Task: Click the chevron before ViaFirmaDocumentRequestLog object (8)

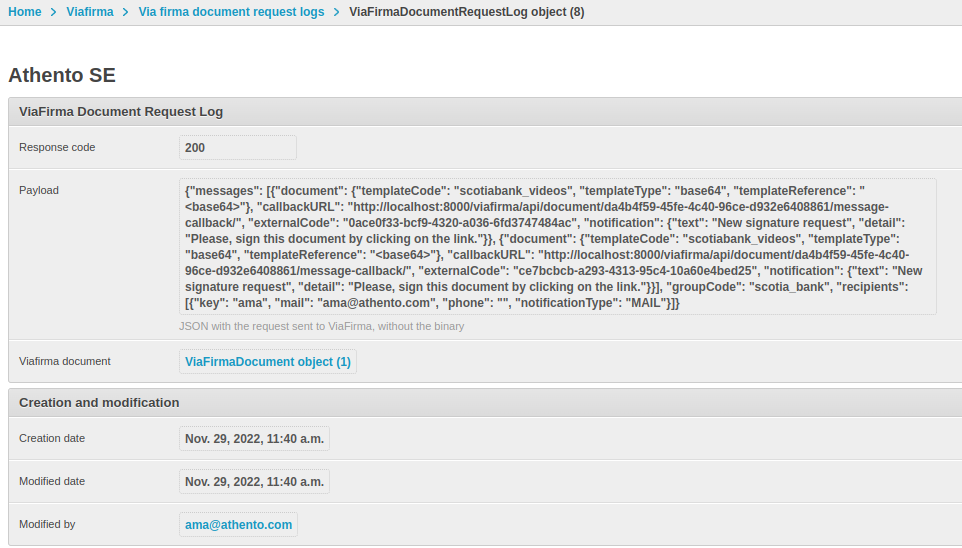Action: [337, 12]
